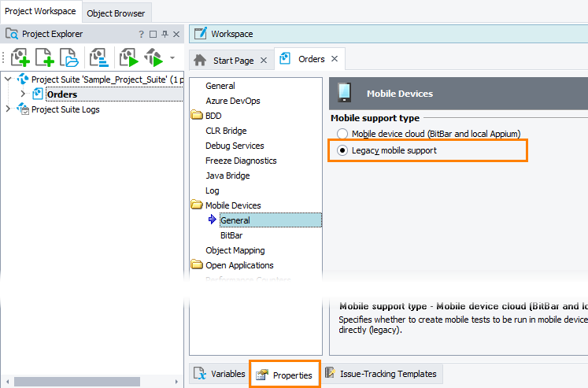Select Mobile device cloud radio button
Viewport: 588px width, 388px height.
pos(342,134)
